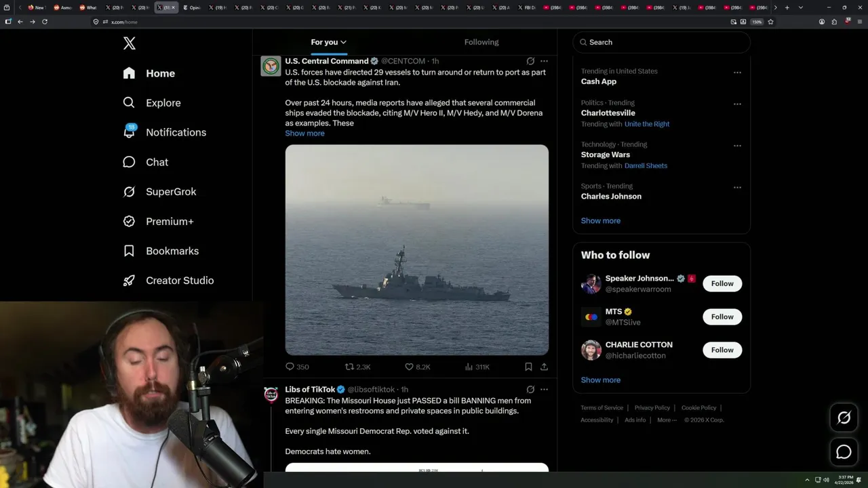Open options for Cash App trend

coord(737,73)
